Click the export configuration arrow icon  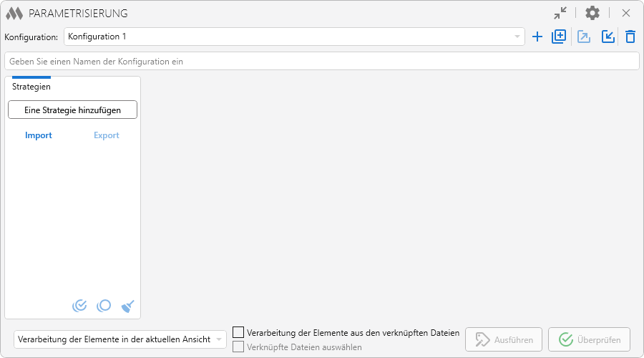tap(584, 37)
